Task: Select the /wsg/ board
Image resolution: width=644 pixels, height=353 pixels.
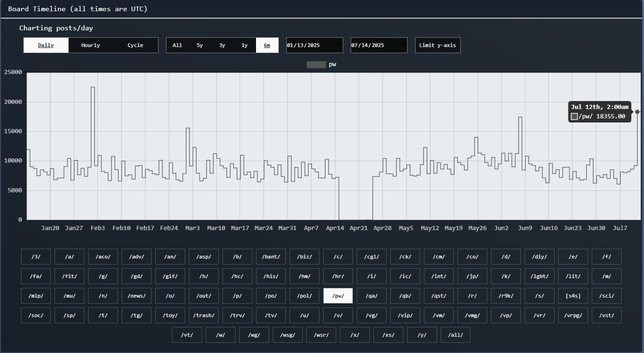Action: 288,335
